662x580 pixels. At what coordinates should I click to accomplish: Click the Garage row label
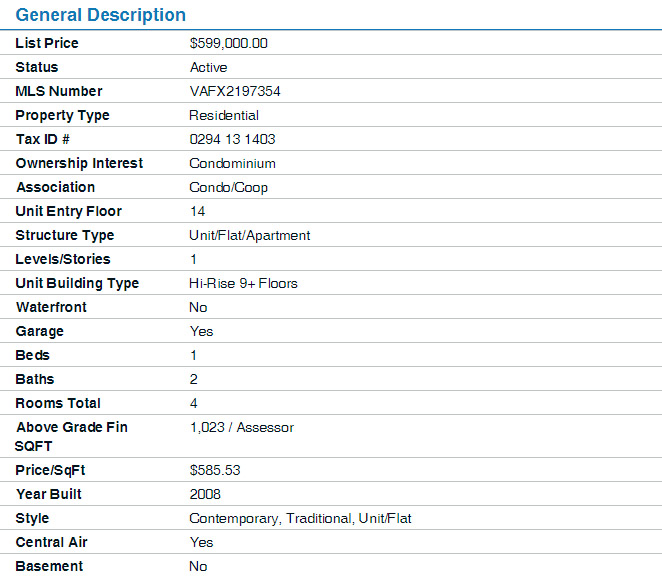[39, 331]
